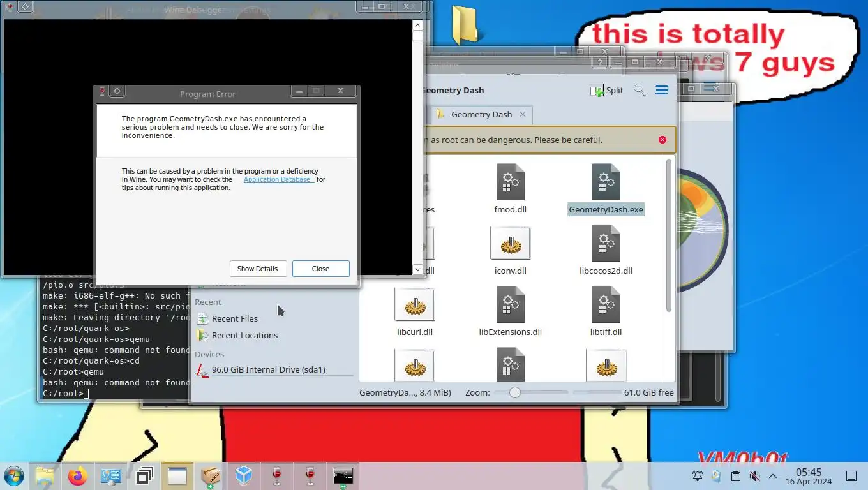Switch to the terminal taskbar entry
868x490 pixels.
coord(343,476)
